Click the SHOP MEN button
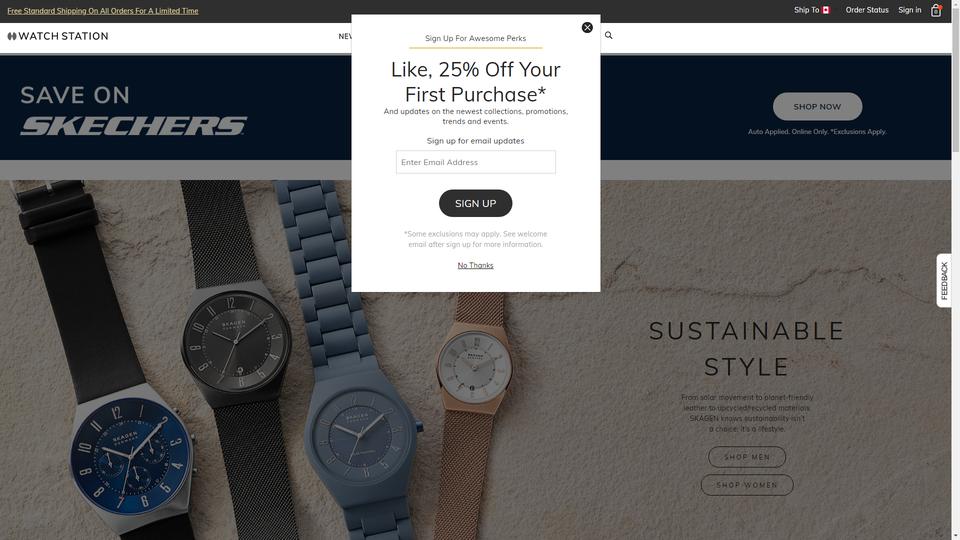Image resolution: width=960 pixels, height=540 pixels. (x=747, y=457)
